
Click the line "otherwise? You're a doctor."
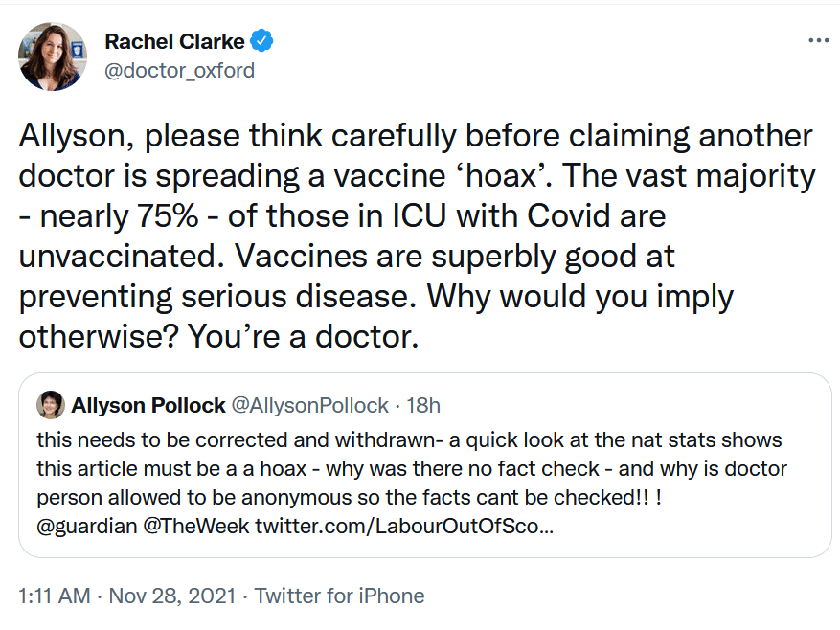218,336
